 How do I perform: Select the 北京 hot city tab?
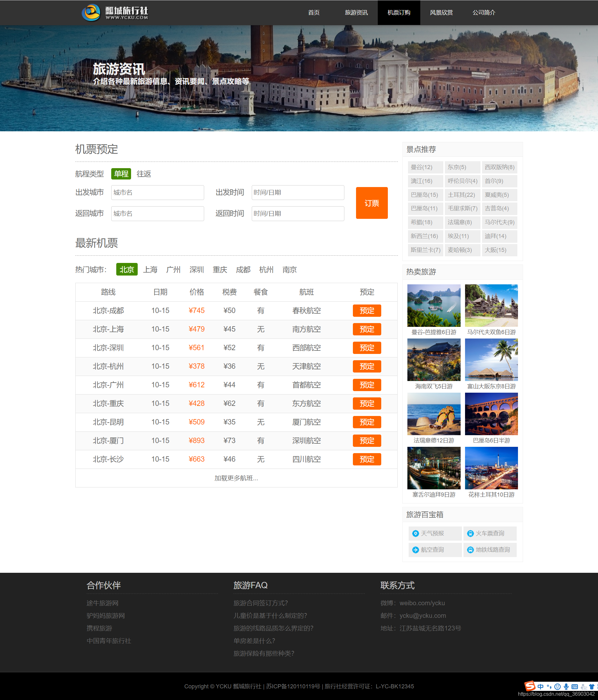click(x=127, y=269)
